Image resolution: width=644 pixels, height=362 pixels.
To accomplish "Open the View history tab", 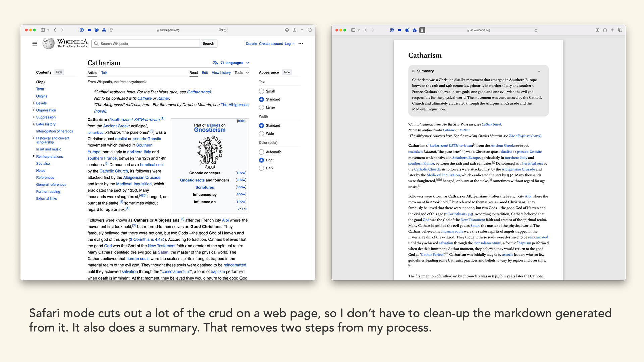I will point(221,73).
